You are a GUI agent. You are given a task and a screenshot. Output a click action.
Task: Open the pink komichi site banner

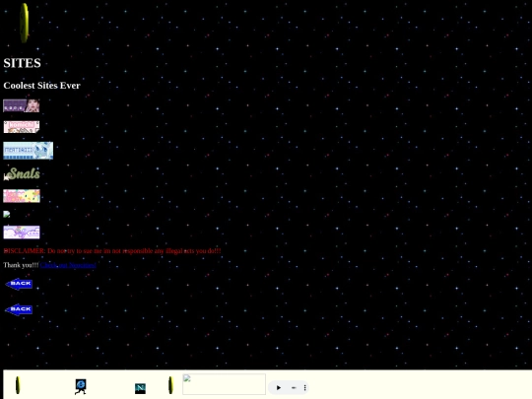22,127
